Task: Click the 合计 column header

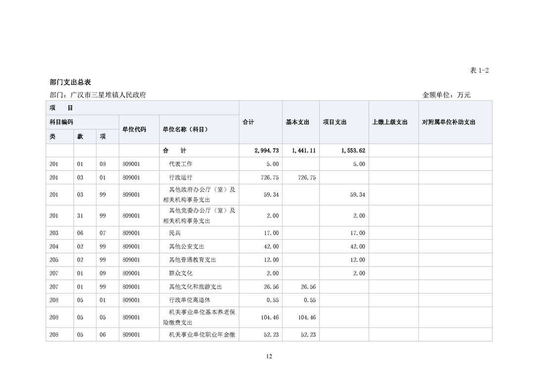Action: (x=261, y=122)
